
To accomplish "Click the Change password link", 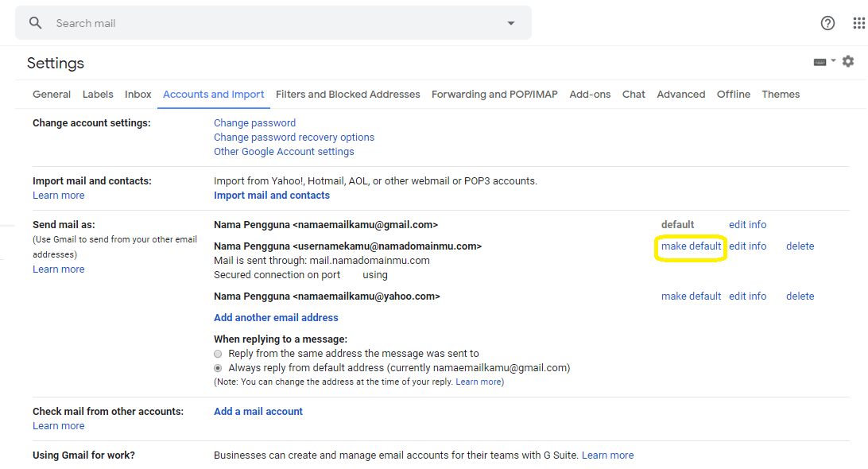I will click(254, 123).
